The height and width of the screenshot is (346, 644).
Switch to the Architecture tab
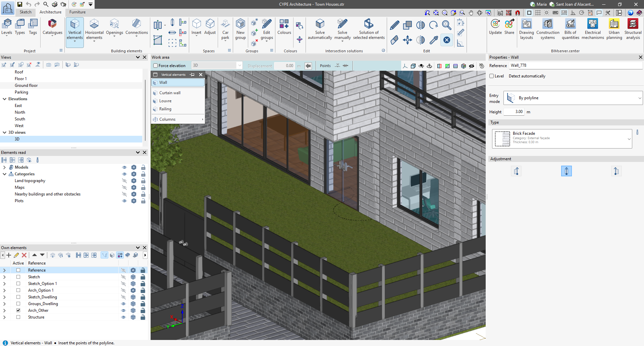click(51, 12)
